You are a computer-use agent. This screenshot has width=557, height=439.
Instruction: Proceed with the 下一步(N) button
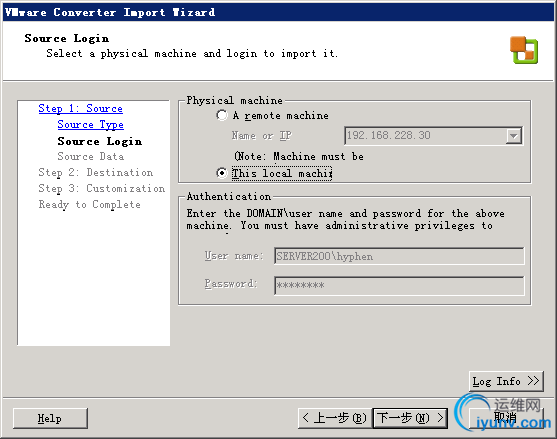tap(410, 418)
